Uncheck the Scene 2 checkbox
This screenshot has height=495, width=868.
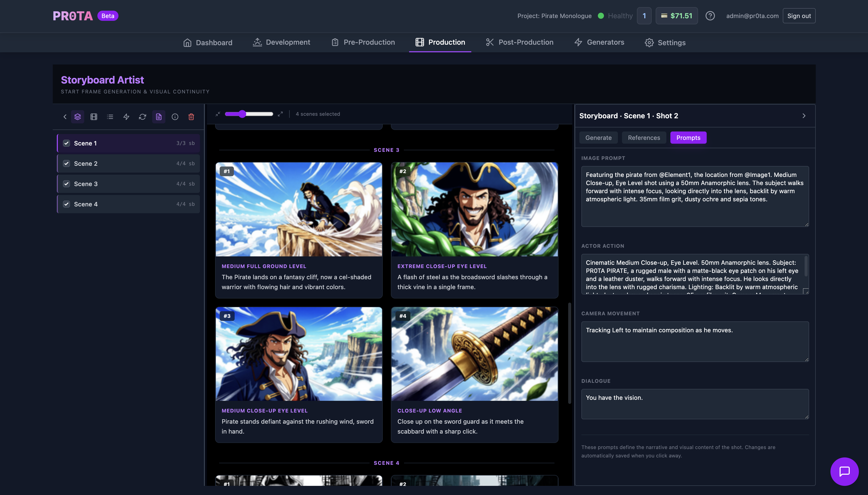pos(67,163)
